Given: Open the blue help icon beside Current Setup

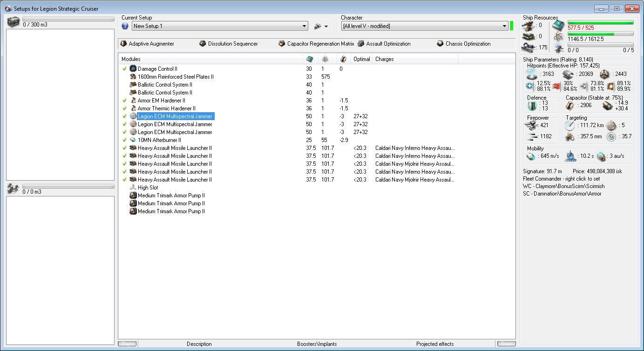Looking at the screenshot, I should (125, 26).
